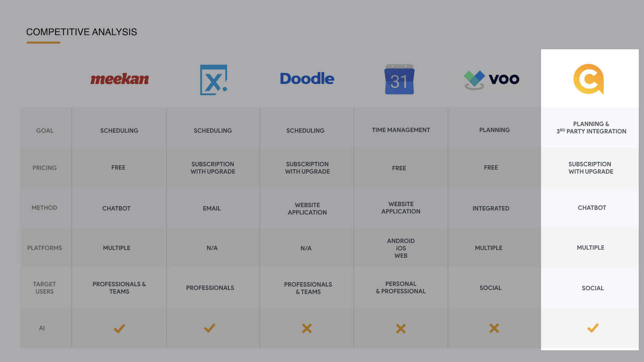Select the PRICING row label
The image size is (644, 362).
(45, 168)
